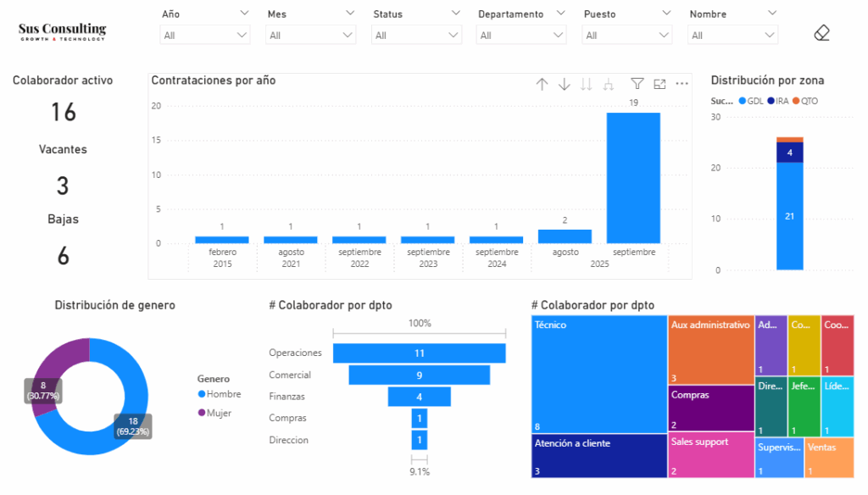The height and width of the screenshot is (495, 868).
Task: Expand all down one level with fork icon
Action: click(x=608, y=84)
